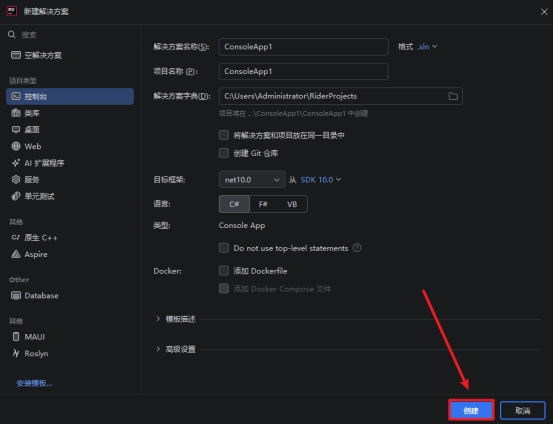Close the 新建解决方案 dialog

coord(544,12)
